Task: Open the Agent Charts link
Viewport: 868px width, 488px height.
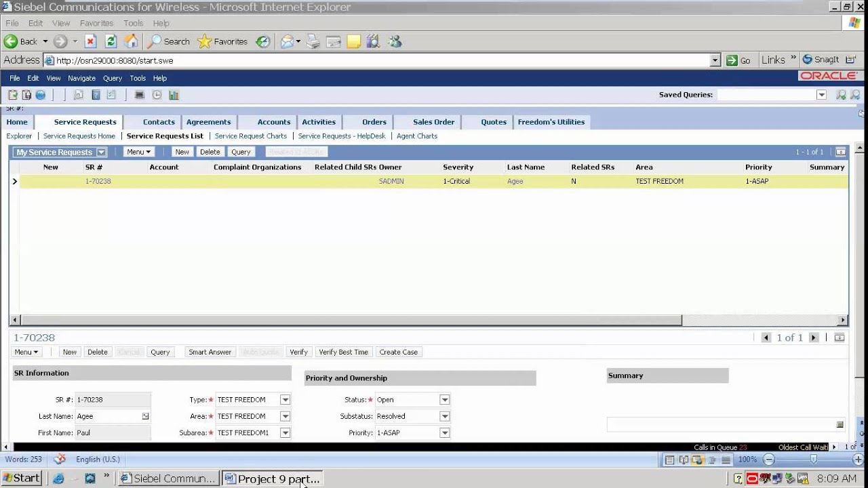Action: pyautogui.click(x=417, y=136)
